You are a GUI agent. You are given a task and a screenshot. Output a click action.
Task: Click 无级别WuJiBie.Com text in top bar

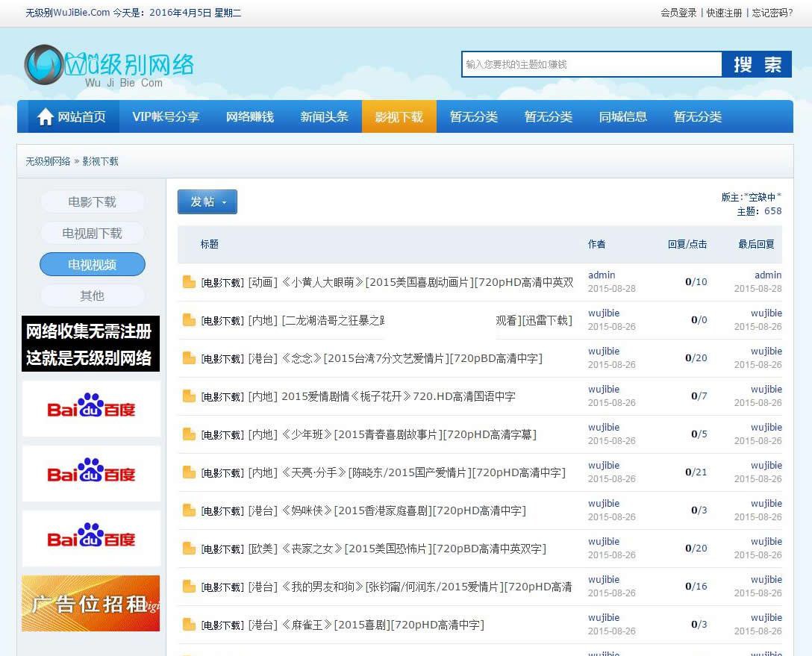pyautogui.click(x=68, y=13)
